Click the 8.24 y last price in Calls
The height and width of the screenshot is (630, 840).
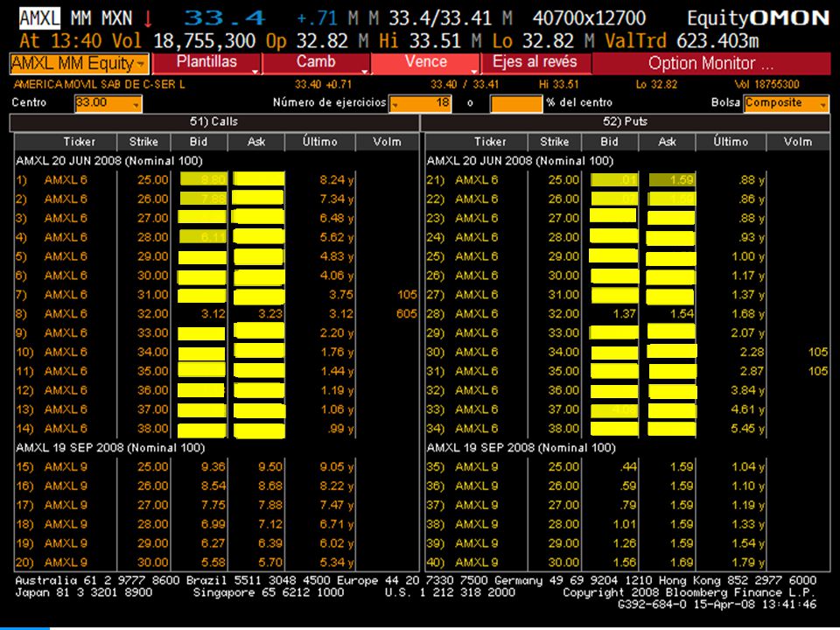point(336,180)
